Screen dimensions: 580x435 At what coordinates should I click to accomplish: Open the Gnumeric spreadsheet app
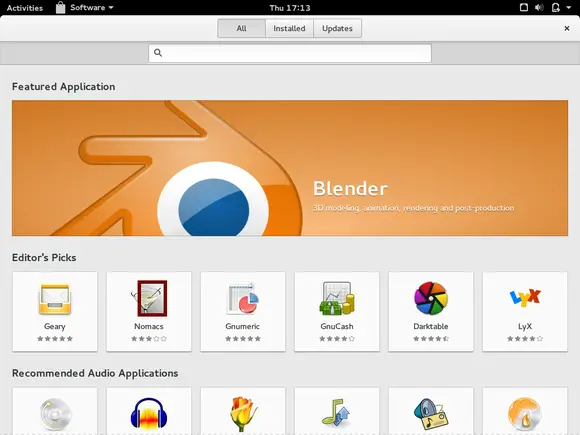pos(243,311)
